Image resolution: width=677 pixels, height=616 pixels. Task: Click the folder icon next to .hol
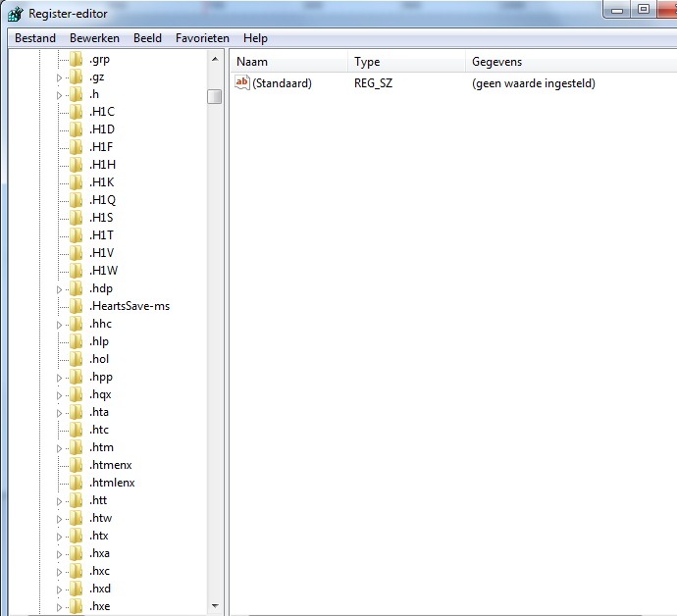(76, 359)
